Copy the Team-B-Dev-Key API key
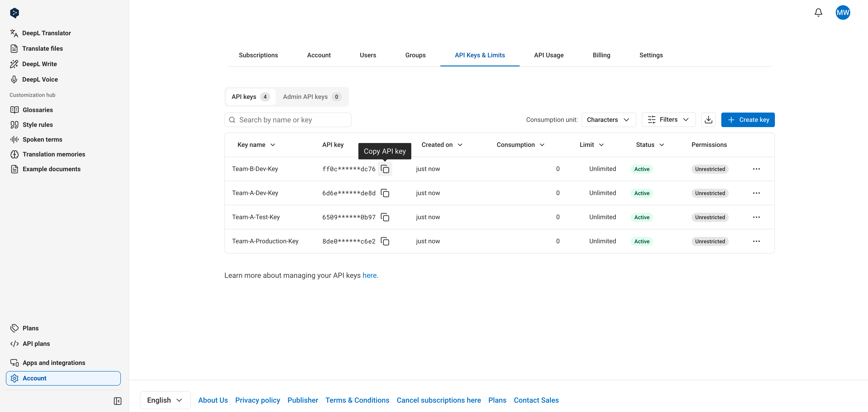This screenshot has width=868, height=412. (385, 169)
